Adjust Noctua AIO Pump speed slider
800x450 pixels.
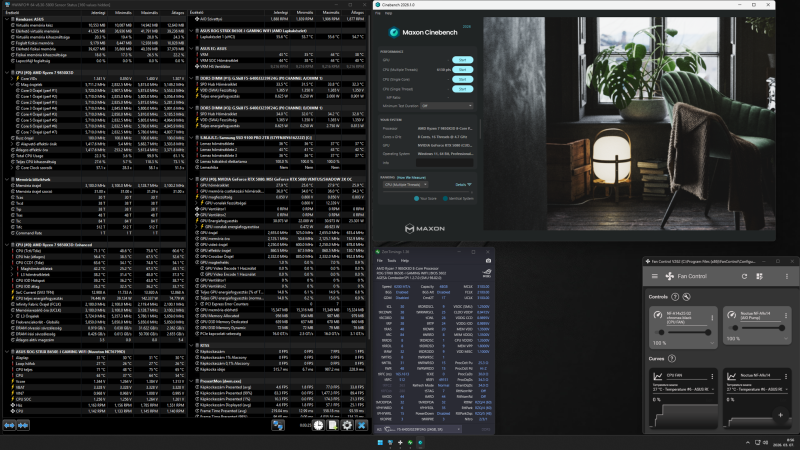(x=762, y=328)
